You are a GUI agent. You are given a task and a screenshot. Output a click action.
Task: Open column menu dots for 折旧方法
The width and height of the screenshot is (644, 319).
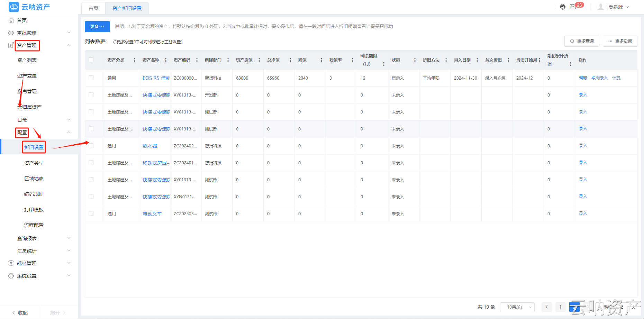[x=446, y=60]
